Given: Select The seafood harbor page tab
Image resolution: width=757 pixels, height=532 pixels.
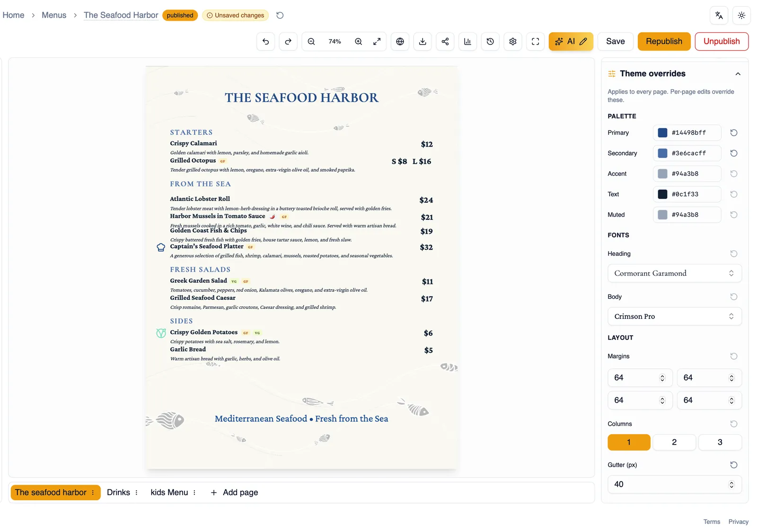Looking at the screenshot, I should [x=51, y=493].
